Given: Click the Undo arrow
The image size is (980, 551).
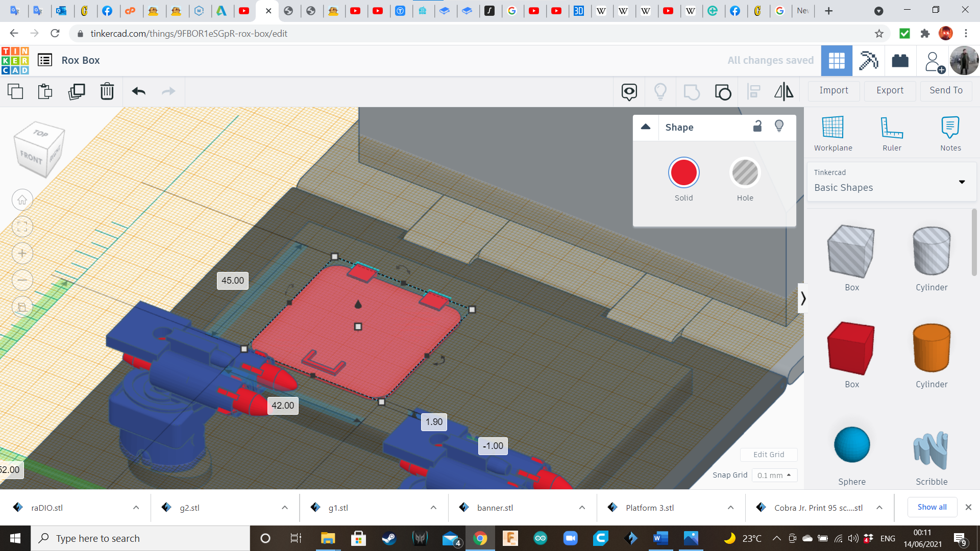Looking at the screenshot, I should pyautogui.click(x=138, y=91).
